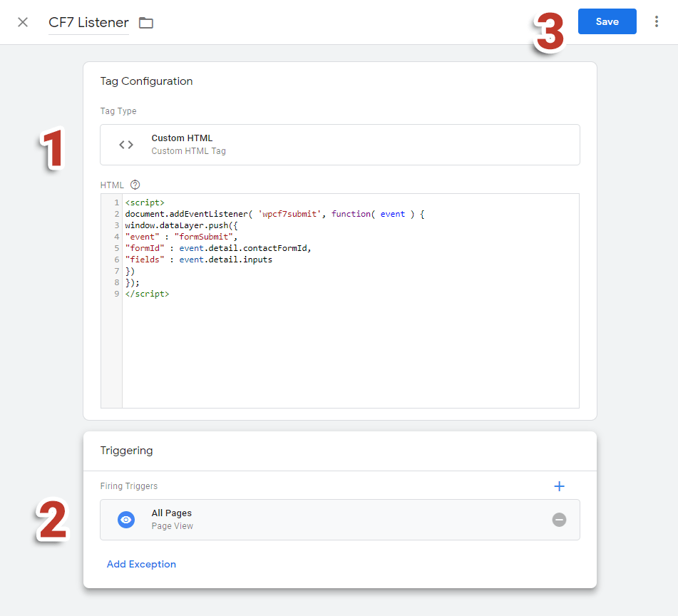Click the Page View eye icon on All Pages
The width and height of the screenshot is (678, 616).
[126, 519]
